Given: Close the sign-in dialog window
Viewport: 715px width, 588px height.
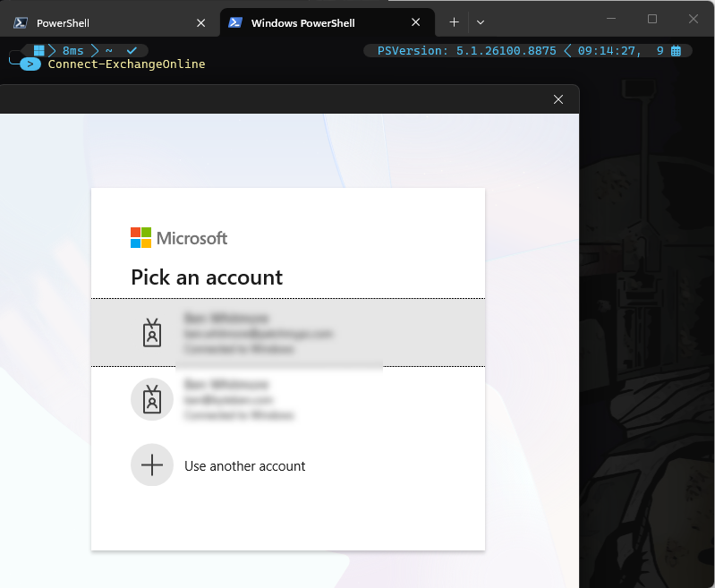Looking at the screenshot, I should tap(558, 99).
